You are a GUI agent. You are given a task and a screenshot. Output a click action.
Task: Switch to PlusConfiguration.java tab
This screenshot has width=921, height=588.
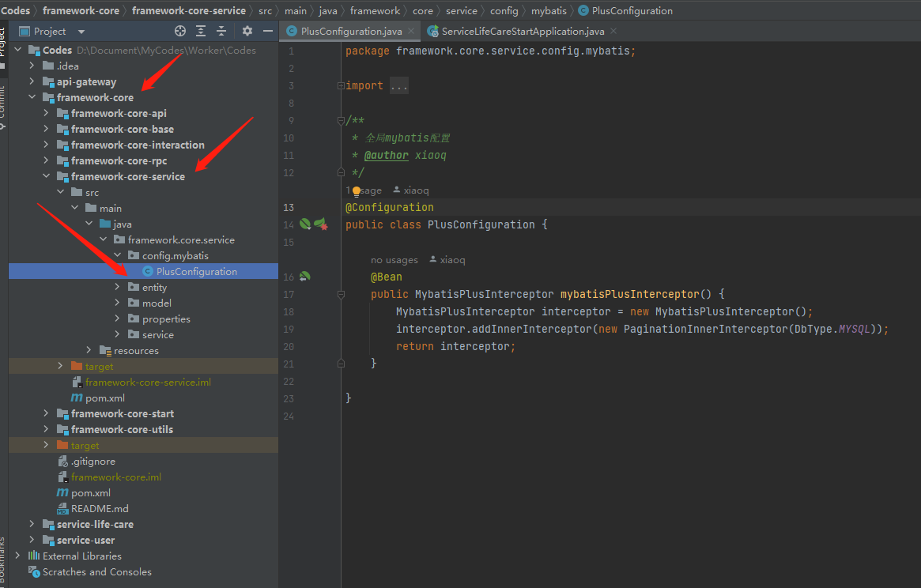pos(351,31)
